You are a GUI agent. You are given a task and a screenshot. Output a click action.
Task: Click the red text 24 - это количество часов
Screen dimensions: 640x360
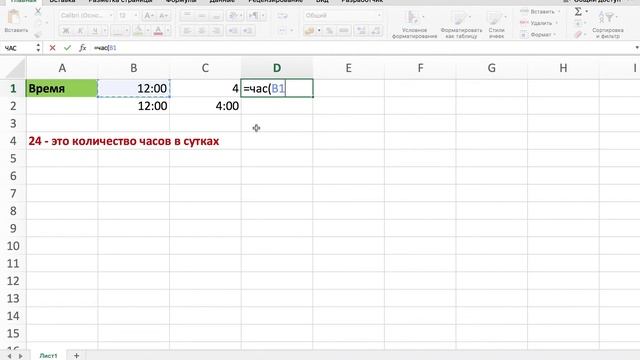pyautogui.click(x=124, y=141)
